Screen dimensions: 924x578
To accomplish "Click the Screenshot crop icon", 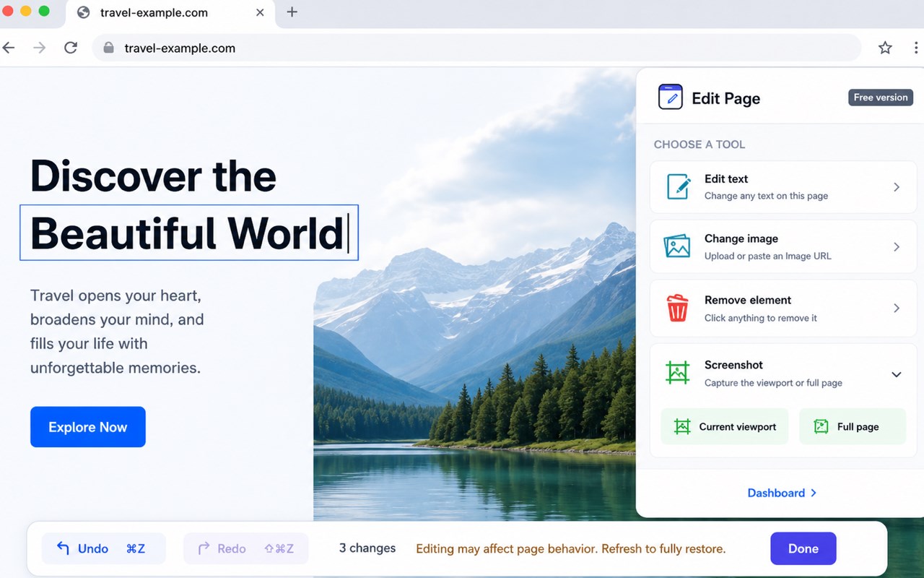I will coord(677,373).
